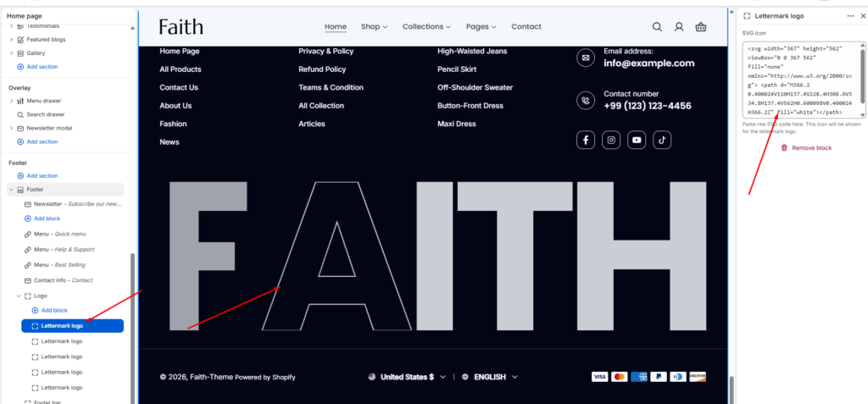
Task: Collapse the Logo block group
Action: [19, 296]
